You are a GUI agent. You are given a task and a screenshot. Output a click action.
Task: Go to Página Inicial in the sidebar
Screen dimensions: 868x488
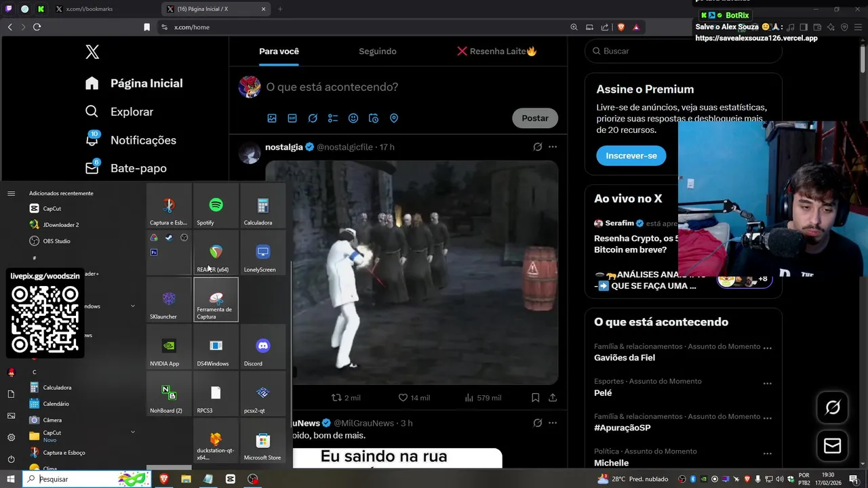134,83
